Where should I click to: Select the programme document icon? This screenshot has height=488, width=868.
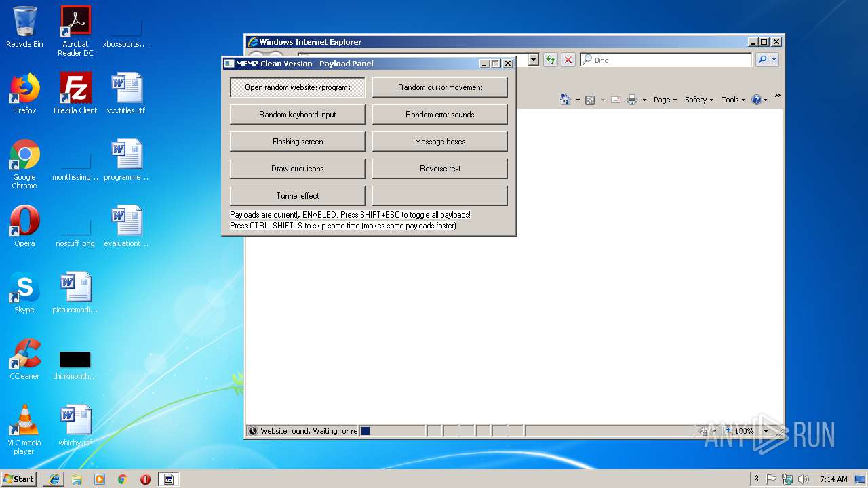pos(126,160)
